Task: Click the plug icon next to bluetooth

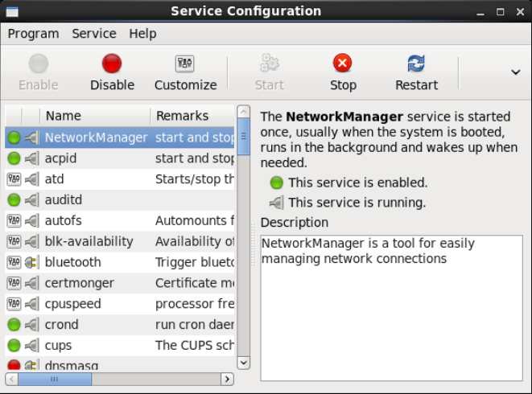Action: pyautogui.click(x=32, y=262)
